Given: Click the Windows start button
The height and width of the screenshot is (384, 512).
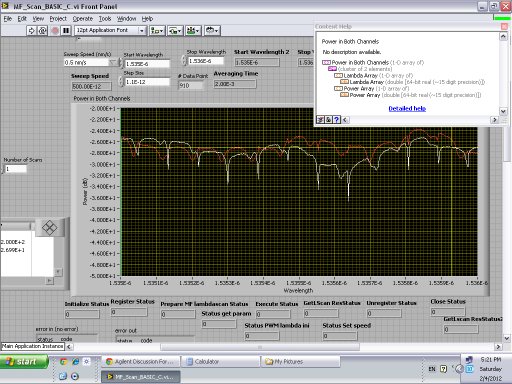Looking at the screenshot, I should pyautogui.click(x=24, y=361).
